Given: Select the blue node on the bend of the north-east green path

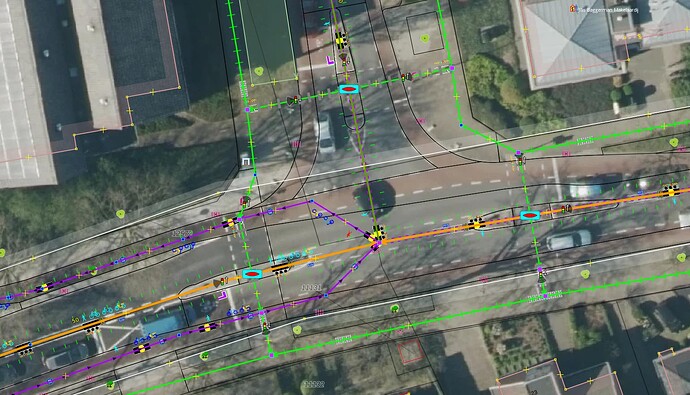Looking at the screenshot, I should [x=461, y=125].
